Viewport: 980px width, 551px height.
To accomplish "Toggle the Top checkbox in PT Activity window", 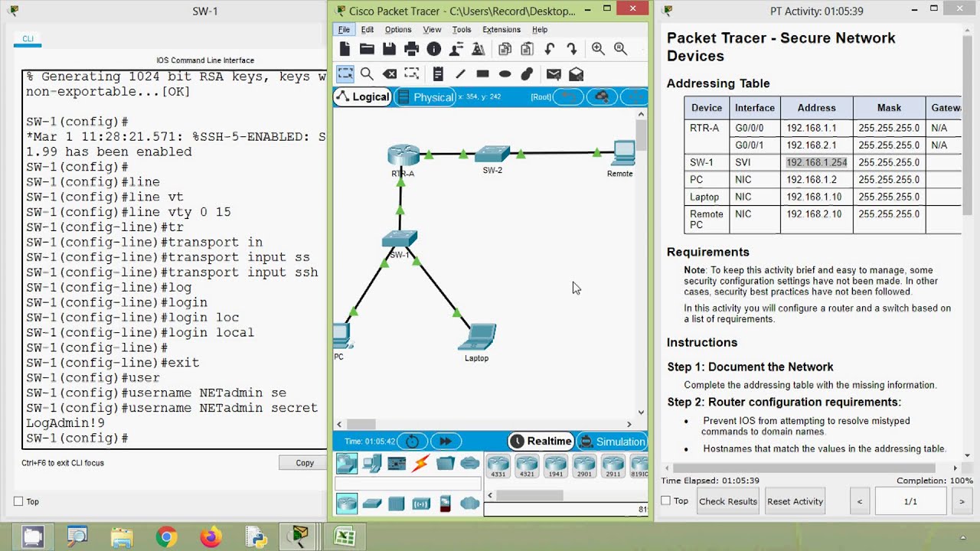I will [x=666, y=500].
